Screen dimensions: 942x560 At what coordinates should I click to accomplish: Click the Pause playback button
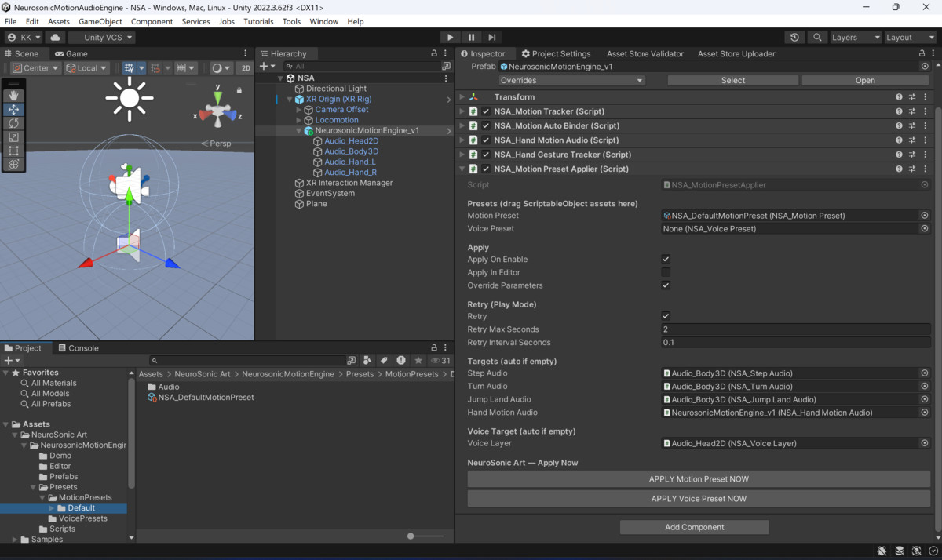click(x=471, y=37)
